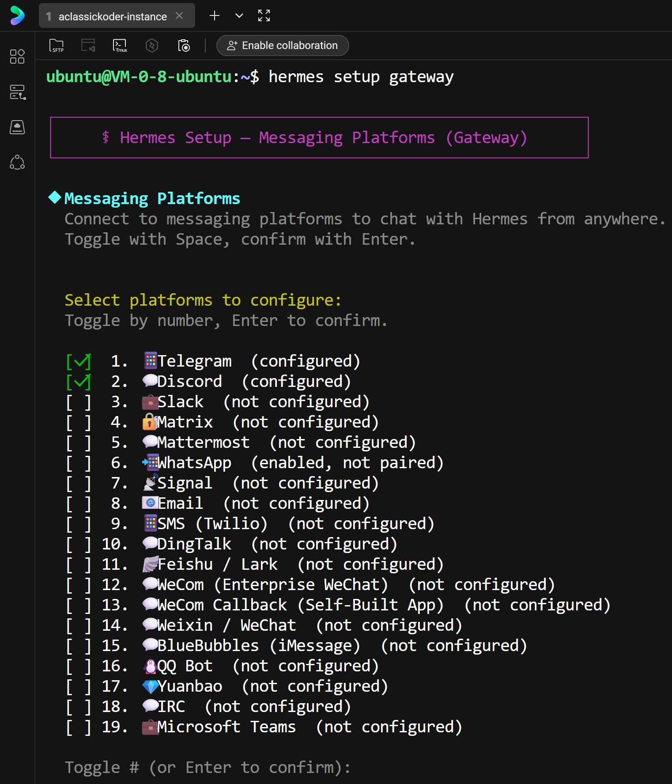Click the Mattermost checkbox brackets

[79, 443]
